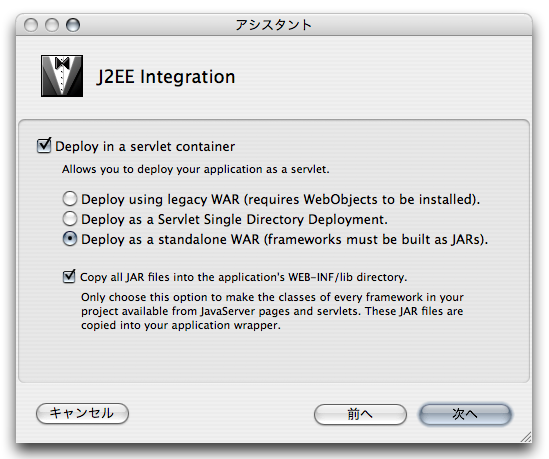Click the tuxedo assistant icon
This screenshot has height=459, width=549.
(x=62, y=76)
